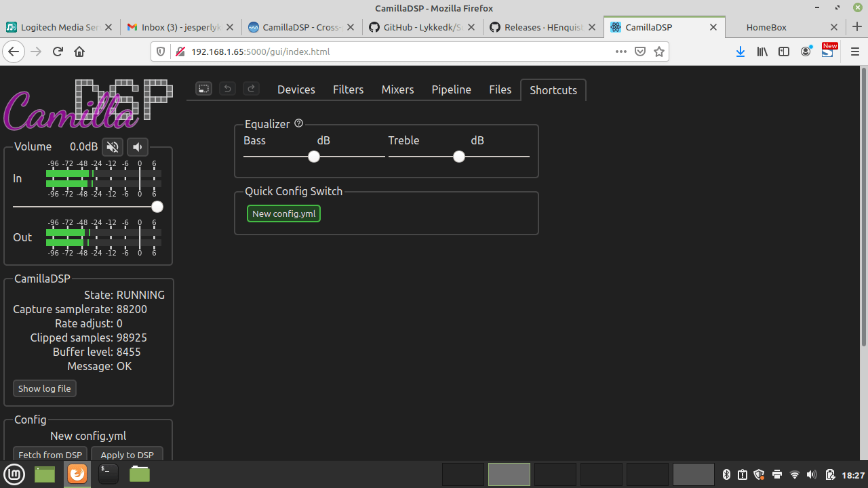Save page to Pocket
868x488 pixels.
tap(640, 52)
